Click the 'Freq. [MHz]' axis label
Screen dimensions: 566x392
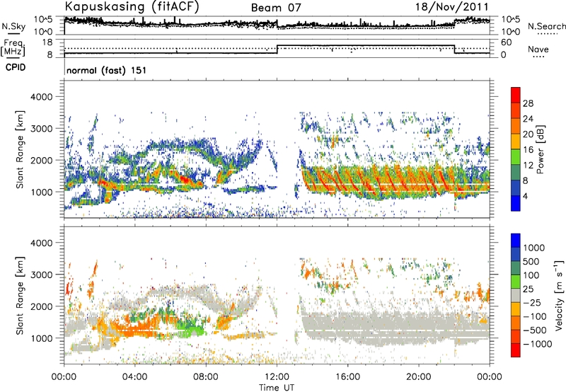[13, 47]
